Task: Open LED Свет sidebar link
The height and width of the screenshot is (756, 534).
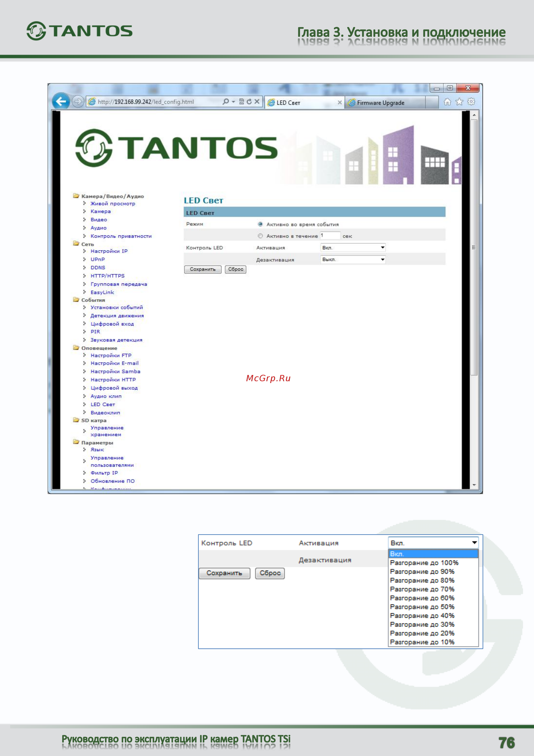Action: pyautogui.click(x=103, y=404)
